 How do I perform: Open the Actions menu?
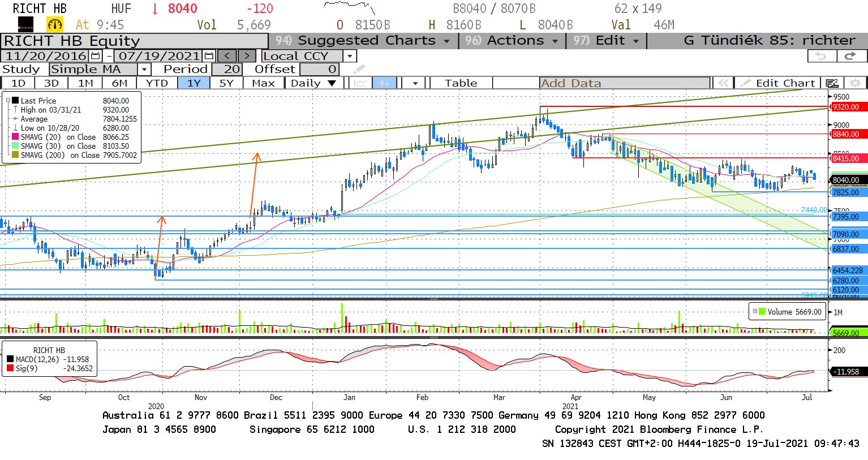pyautogui.click(x=511, y=41)
